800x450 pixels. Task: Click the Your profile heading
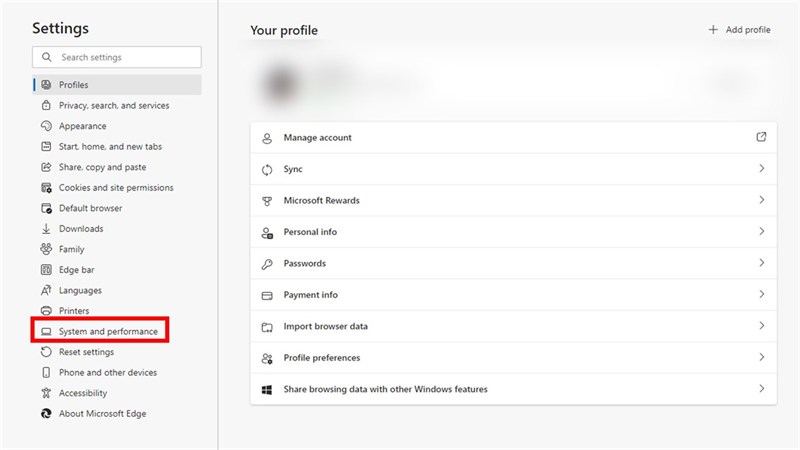[x=284, y=31]
